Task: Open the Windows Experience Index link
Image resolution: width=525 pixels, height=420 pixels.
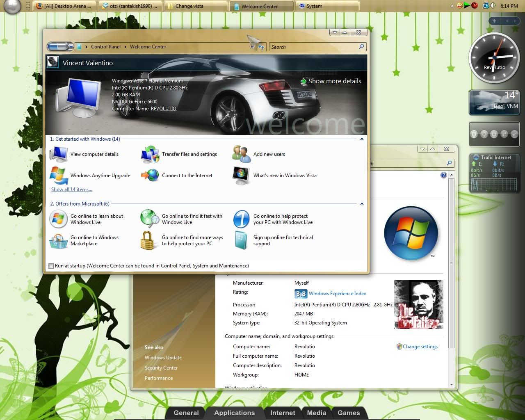Action: (x=337, y=294)
